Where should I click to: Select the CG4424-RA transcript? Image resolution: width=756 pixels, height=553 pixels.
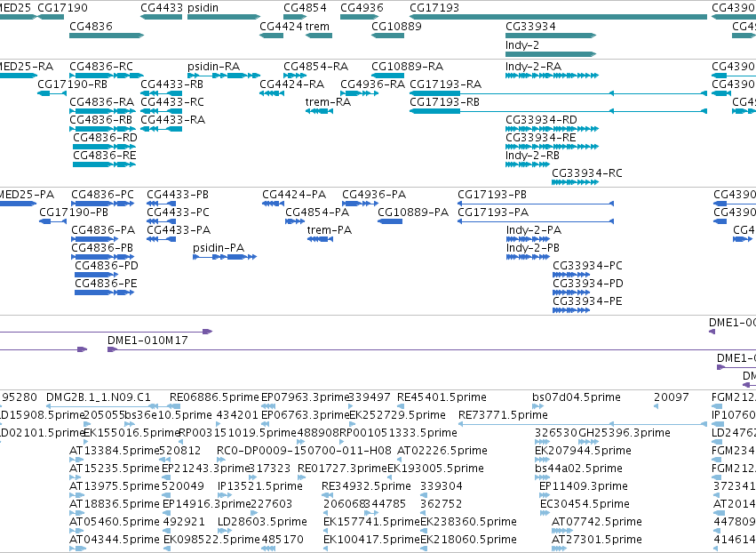click(272, 93)
